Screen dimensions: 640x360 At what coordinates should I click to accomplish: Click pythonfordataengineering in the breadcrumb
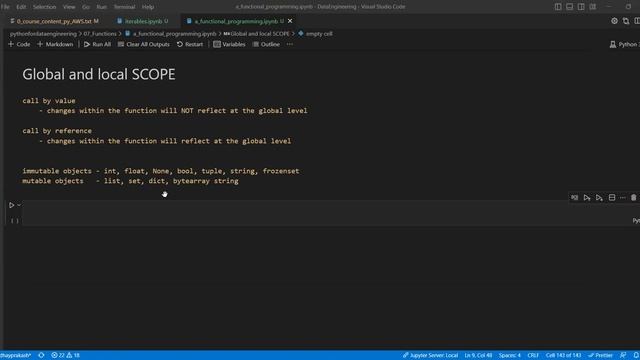tap(43, 34)
